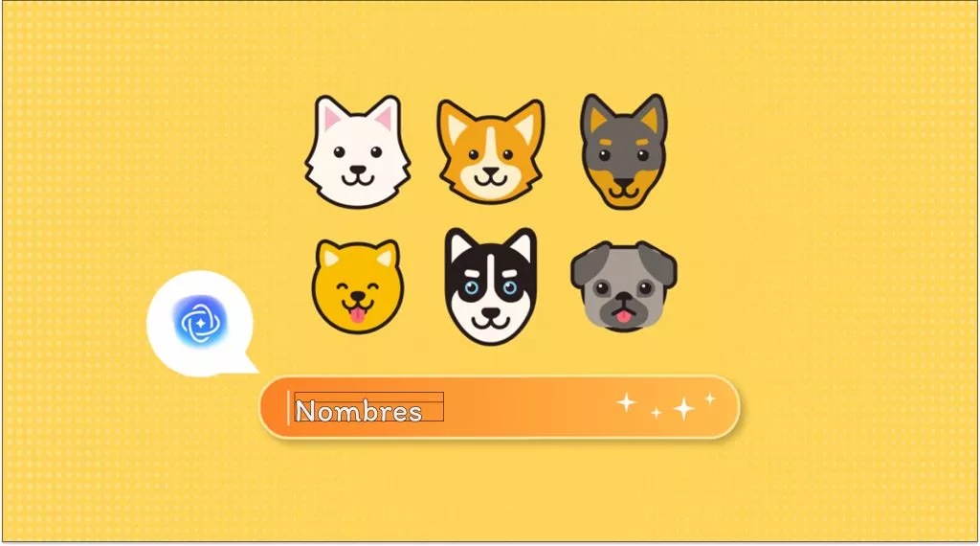The image size is (980, 546).
Task: Click the rounded left end of the orange bar
Action: pyautogui.click(x=273, y=407)
